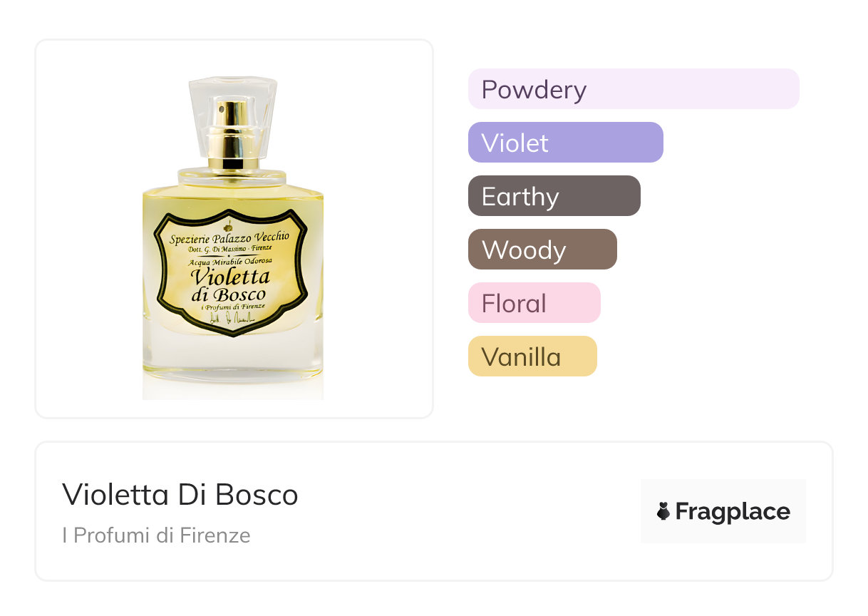The height and width of the screenshot is (616, 868).
Task: Open the Violetta Di Bosco heading below image
Action: point(180,495)
